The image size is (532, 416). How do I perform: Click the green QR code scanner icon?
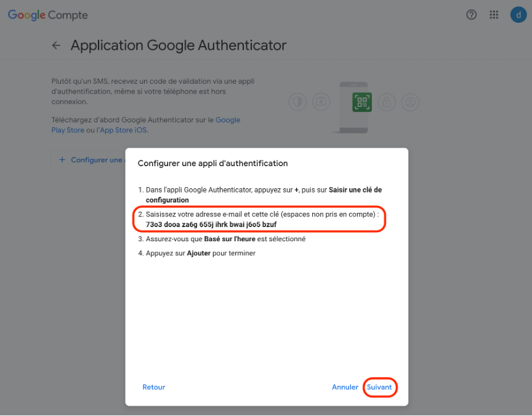pos(362,102)
